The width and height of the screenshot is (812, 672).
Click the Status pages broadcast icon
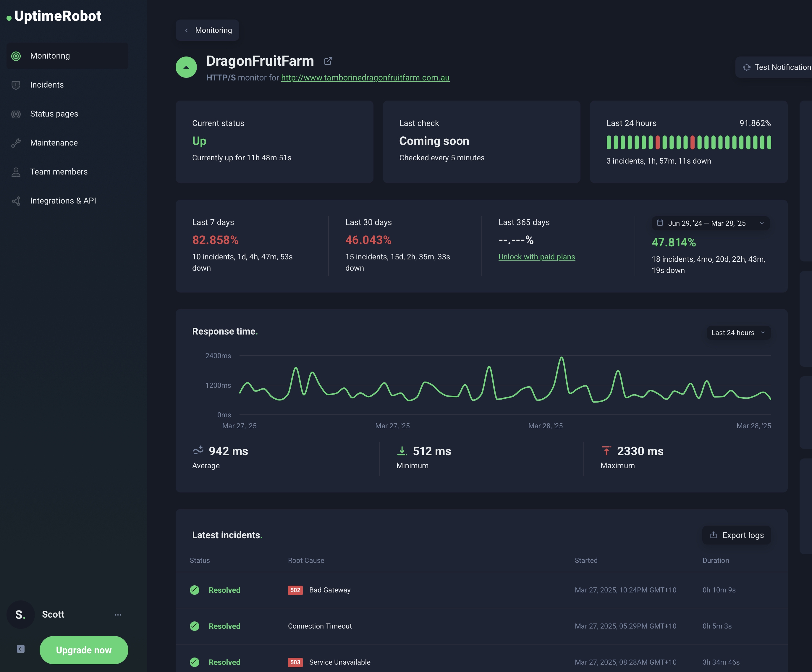pyautogui.click(x=16, y=114)
